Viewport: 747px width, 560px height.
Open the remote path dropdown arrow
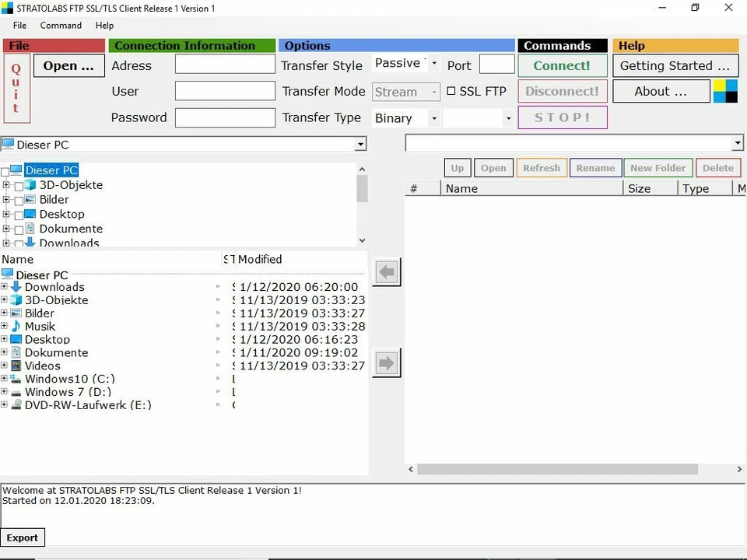pyautogui.click(x=736, y=142)
